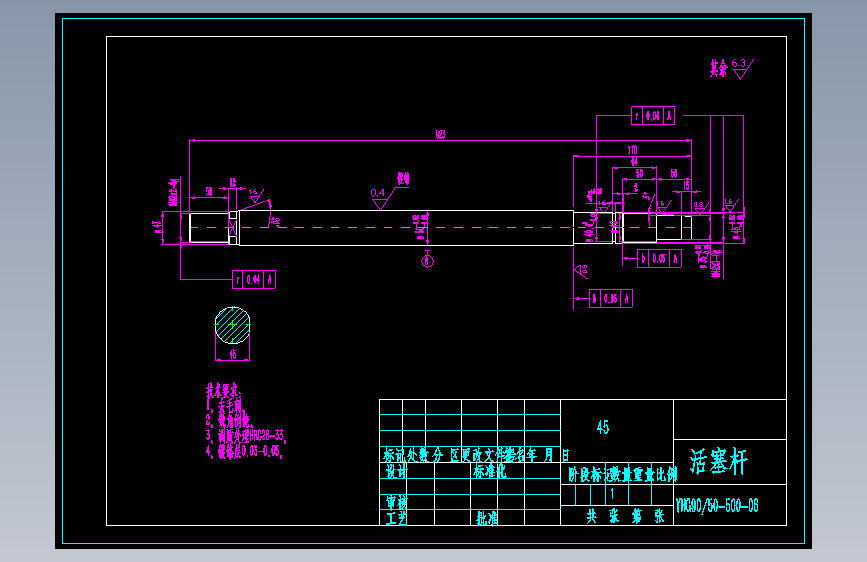Click the 823 overall length dimension
Screen dimensions: 867x562
coord(440,134)
